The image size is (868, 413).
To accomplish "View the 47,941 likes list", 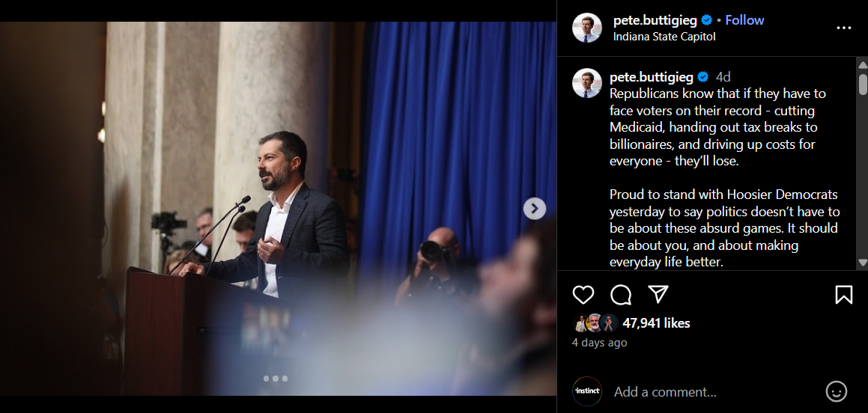I will (656, 323).
